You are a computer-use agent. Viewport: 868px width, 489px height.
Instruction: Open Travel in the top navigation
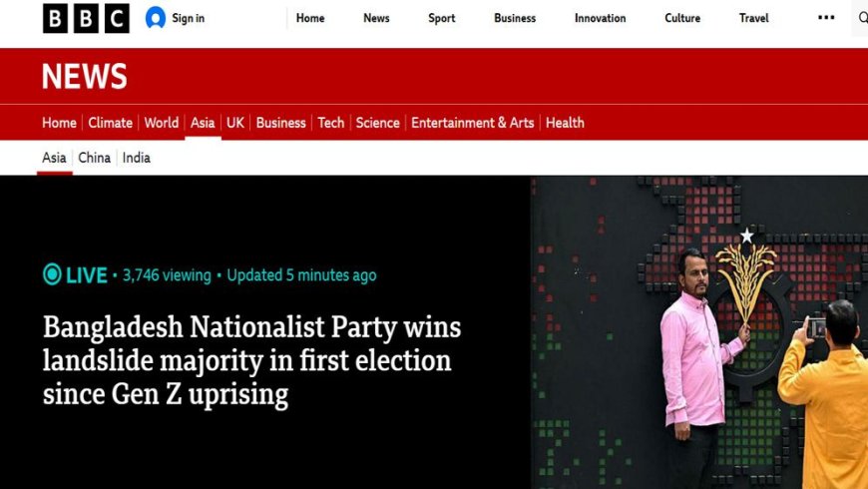click(754, 18)
